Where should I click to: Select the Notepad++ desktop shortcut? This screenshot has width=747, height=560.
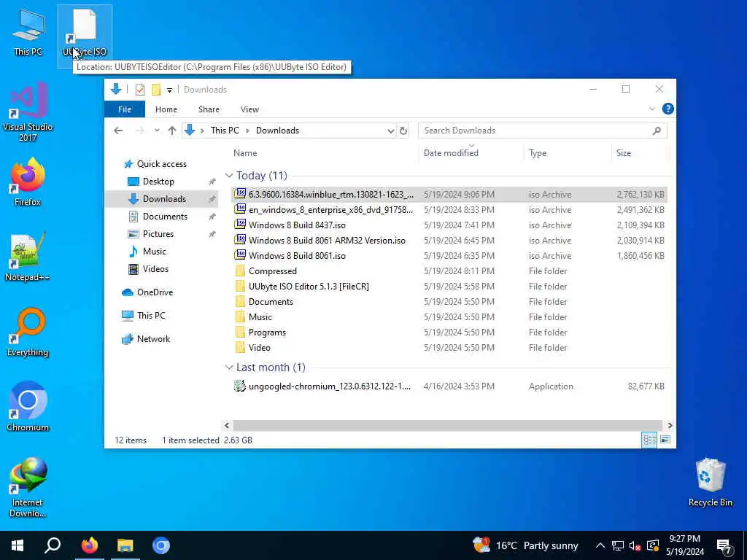(x=28, y=256)
